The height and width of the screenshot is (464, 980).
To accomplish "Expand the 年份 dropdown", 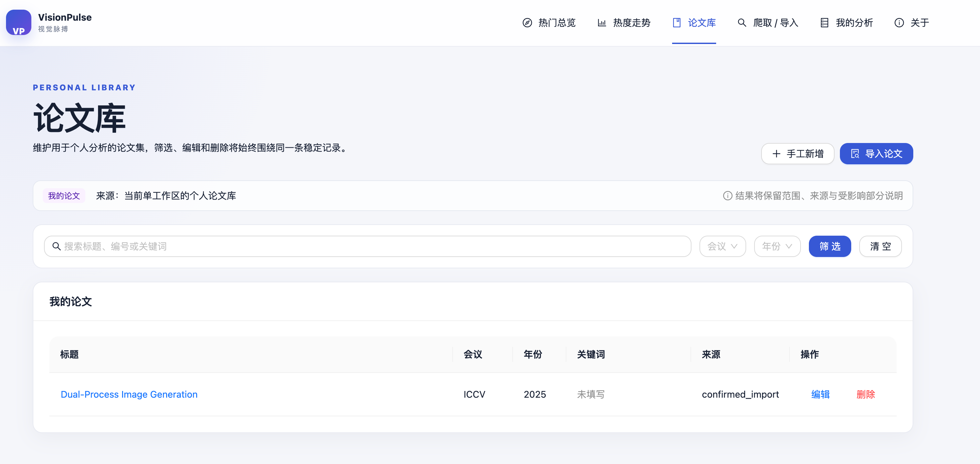I will click(777, 246).
